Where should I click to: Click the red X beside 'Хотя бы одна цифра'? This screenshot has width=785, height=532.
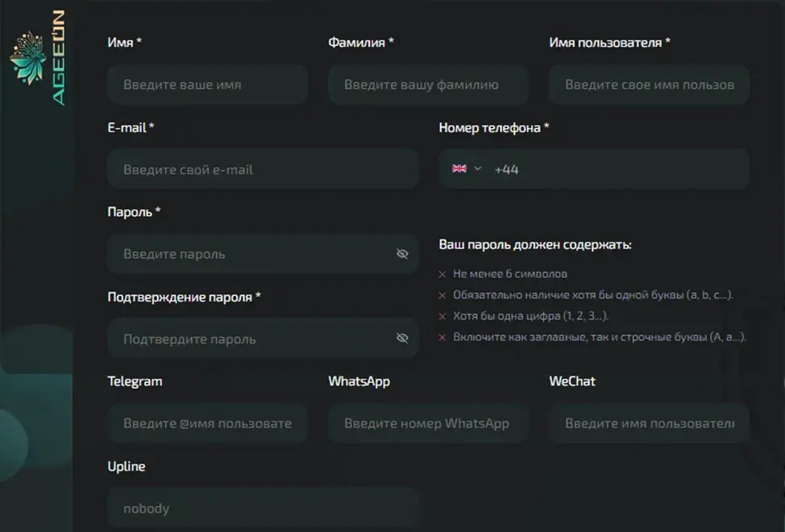(x=442, y=316)
